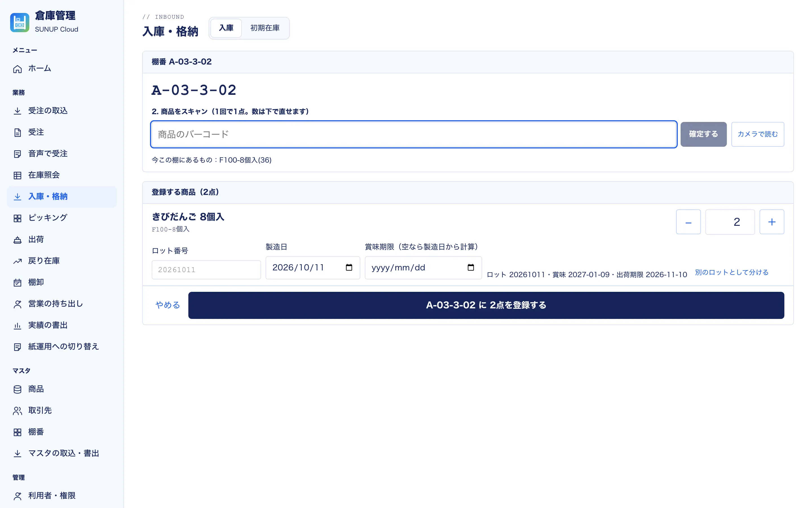Image resolution: width=812 pixels, height=508 pixels.
Task: Click the 今この棚にあるもの：F100-8個入(36) text
Action: click(x=211, y=160)
